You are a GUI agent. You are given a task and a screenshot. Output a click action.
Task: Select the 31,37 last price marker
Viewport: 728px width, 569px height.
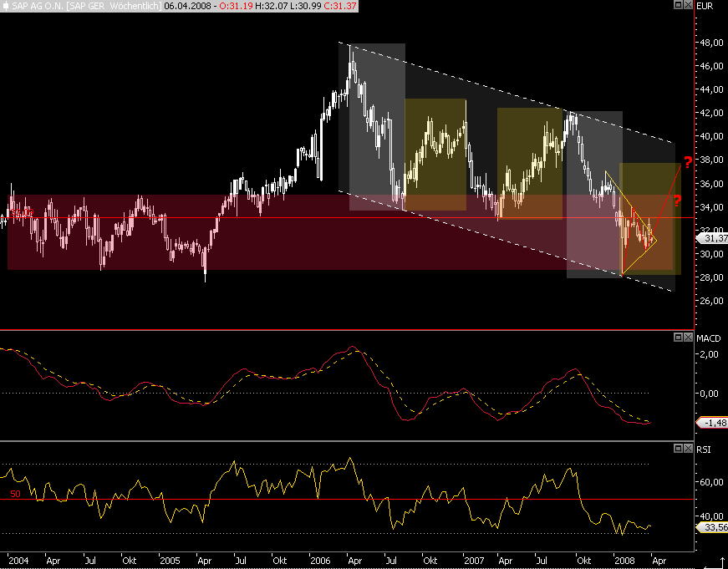pyautogui.click(x=710, y=238)
